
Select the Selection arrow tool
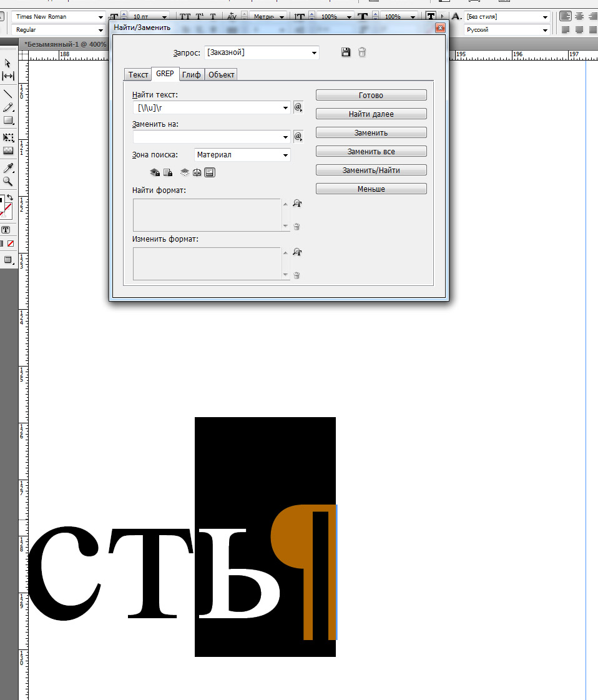point(7,63)
